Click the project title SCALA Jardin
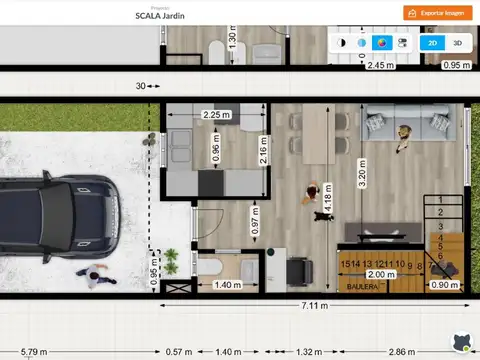 tap(160, 16)
